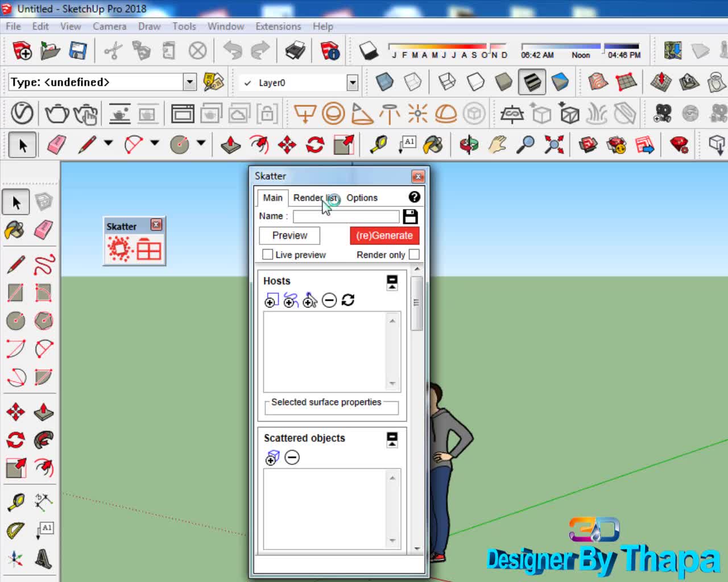Click the Undo arrow icon
The height and width of the screenshot is (582, 728).
point(233,51)
